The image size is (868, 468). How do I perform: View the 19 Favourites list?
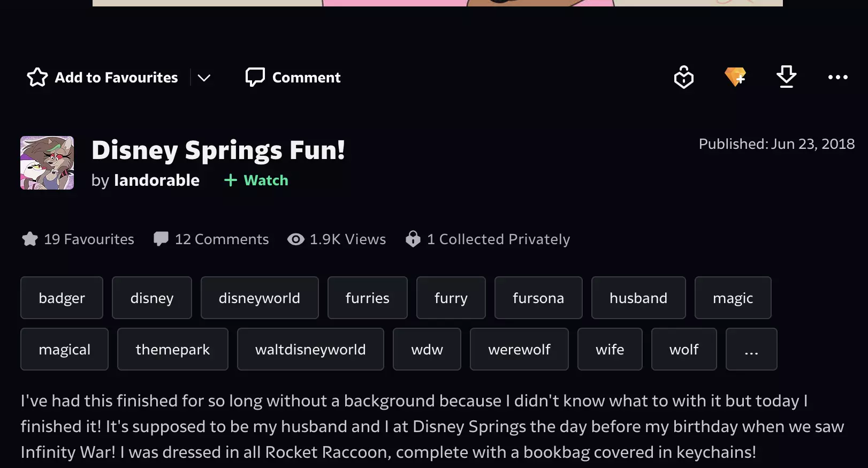coord(78,239)
